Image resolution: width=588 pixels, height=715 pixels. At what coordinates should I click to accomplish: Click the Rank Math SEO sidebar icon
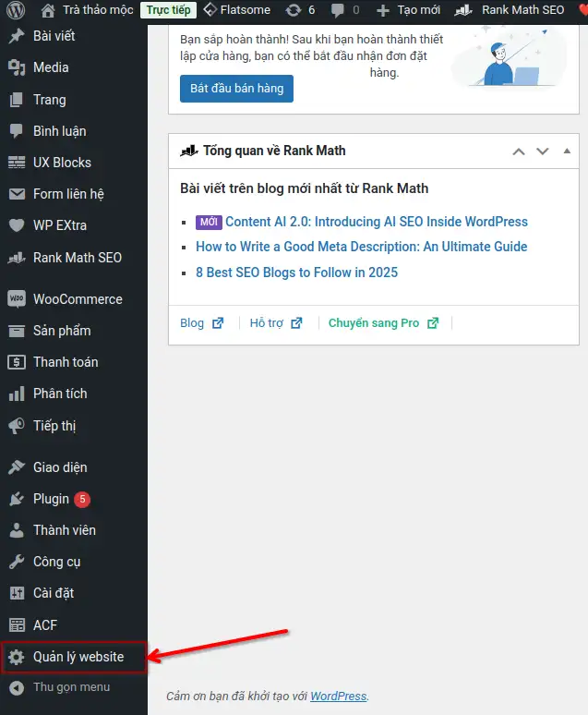click(17, 258)
